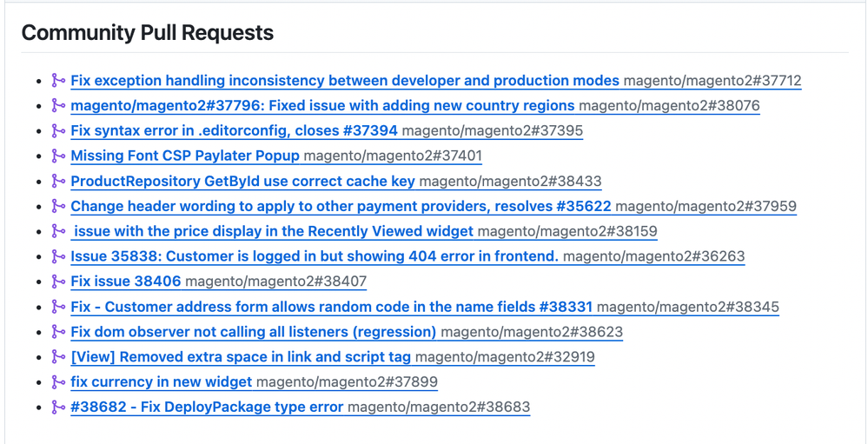
Task: Click the magento/magento2#38433 reference number
Action: [510, 182]
